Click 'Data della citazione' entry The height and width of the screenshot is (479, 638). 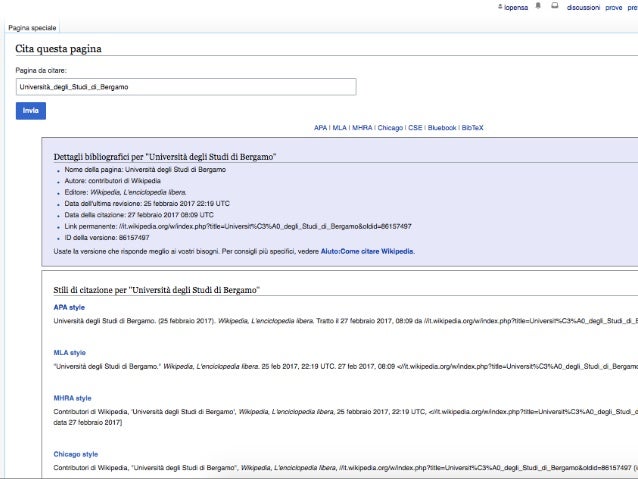[x=139, y=215]
